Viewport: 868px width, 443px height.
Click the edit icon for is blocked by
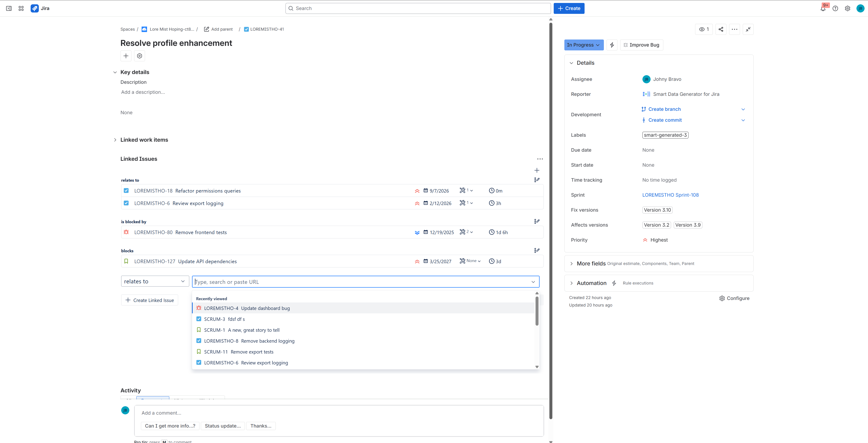click(537, 222)
